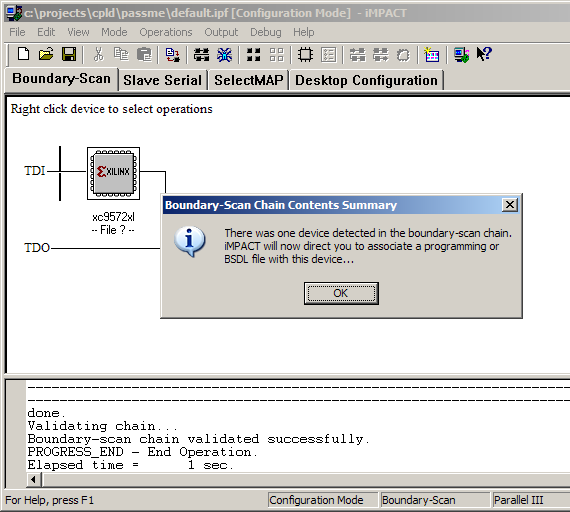
Task: Open the File menu
Action: [x=17, y=32]
